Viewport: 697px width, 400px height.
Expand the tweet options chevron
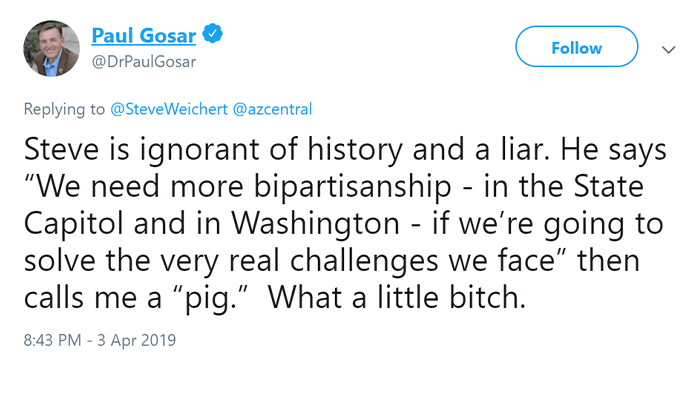(669, 48)
